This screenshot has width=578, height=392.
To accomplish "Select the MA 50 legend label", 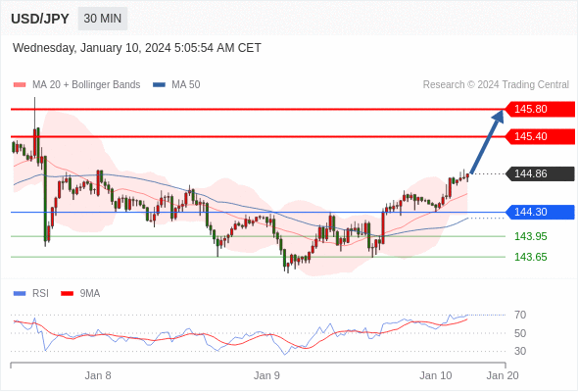I will (186, 85).
